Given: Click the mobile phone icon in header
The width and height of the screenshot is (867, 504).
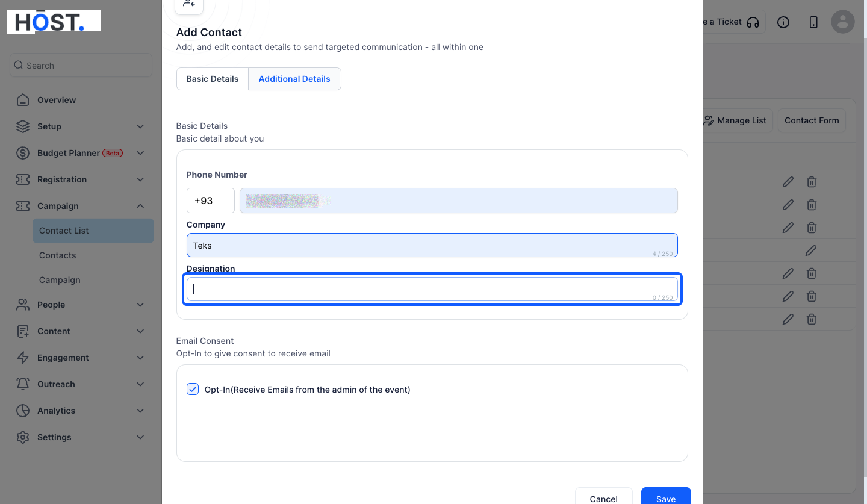Looking at the screenshot, I should [813, 22].
